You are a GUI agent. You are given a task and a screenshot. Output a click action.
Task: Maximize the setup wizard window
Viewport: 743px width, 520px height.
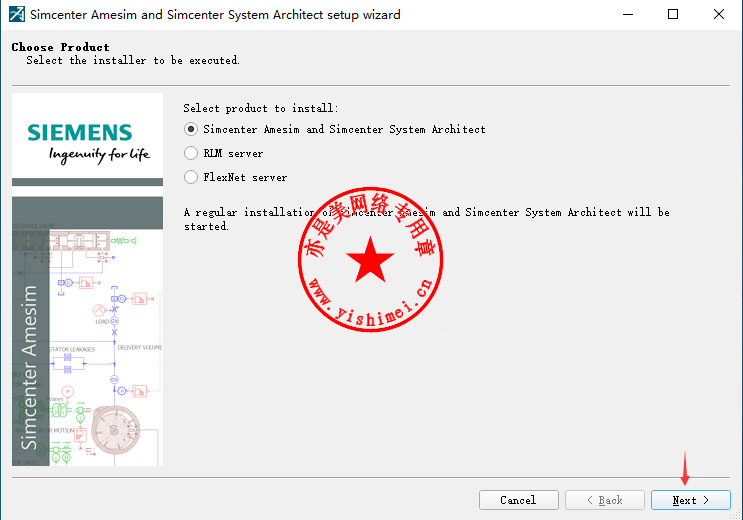pos(673,14)
